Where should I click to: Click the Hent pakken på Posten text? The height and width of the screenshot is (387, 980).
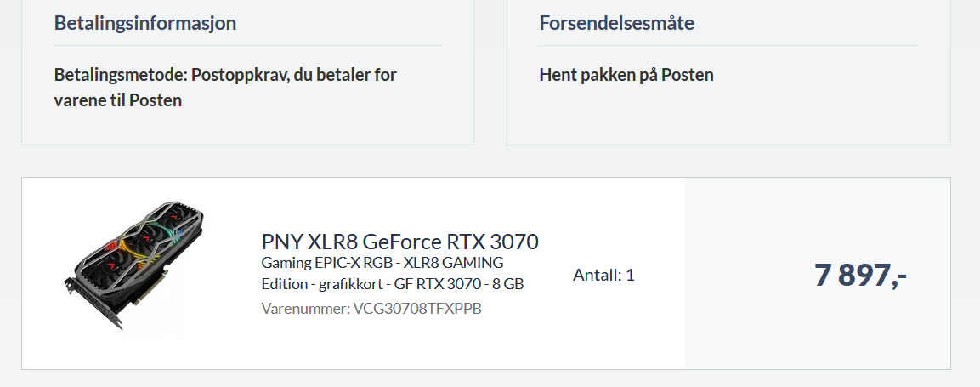(x=626, y=76)
